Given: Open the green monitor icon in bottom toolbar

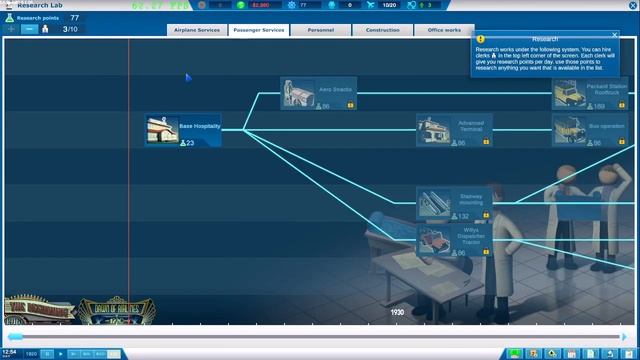Looking at the screenshot, I should click(x=514, y=353).
